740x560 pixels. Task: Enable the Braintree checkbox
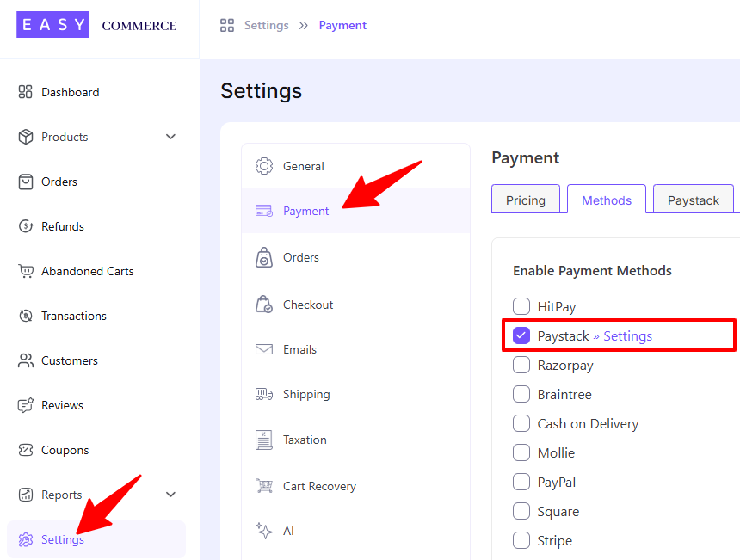(x=521, y=394)
